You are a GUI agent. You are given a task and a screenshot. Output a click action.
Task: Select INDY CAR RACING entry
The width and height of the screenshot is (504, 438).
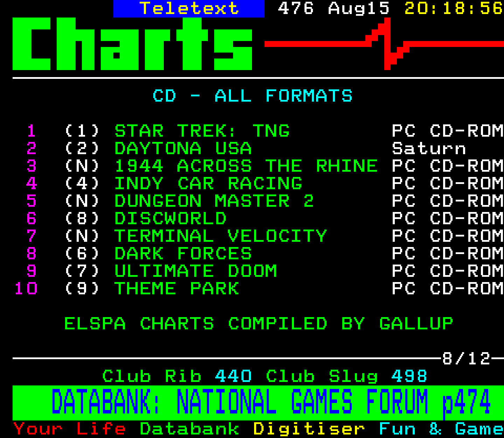tap(208, 184)
